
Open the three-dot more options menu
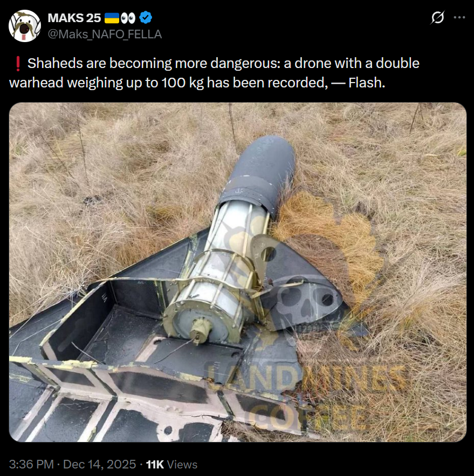[x=459, y=17]
